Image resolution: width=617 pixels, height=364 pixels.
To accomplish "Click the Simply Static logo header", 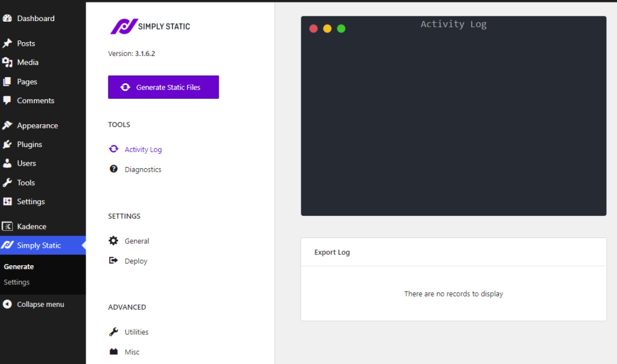I will (150, 27).
